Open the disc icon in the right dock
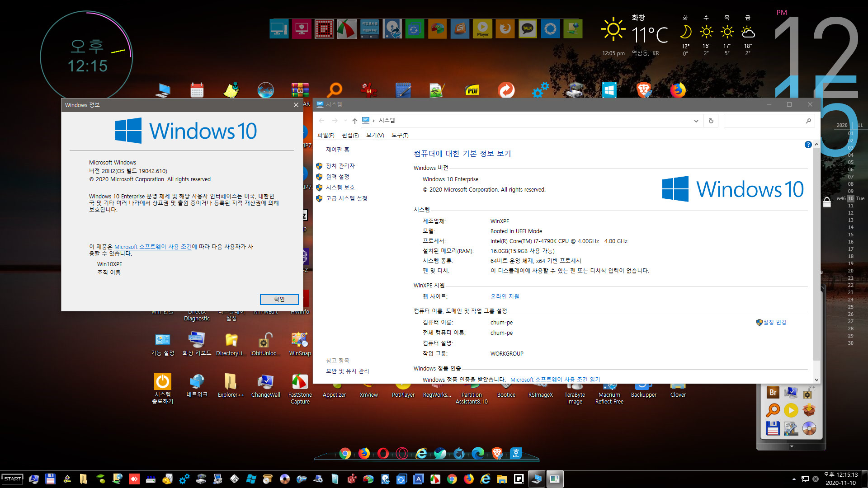868x488 pixels. (809, 428)
